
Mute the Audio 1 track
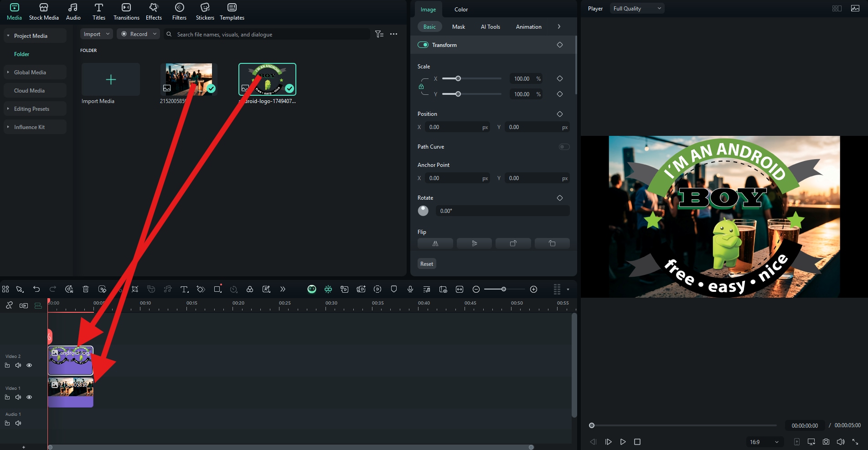coord(18,423)
